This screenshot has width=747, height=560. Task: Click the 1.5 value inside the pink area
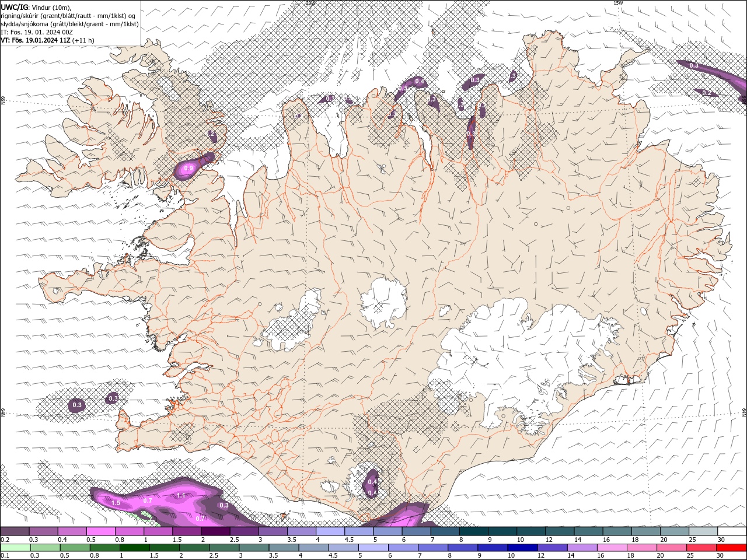[116, 503]
